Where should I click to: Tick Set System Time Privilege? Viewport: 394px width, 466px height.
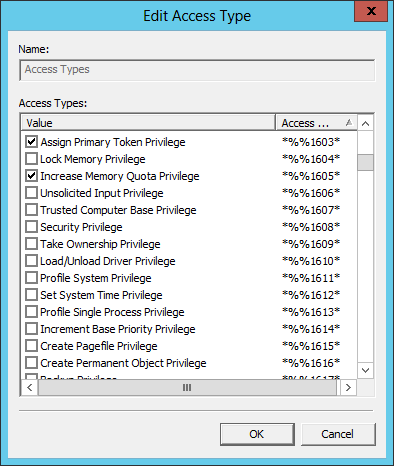(x=31, y=295)
